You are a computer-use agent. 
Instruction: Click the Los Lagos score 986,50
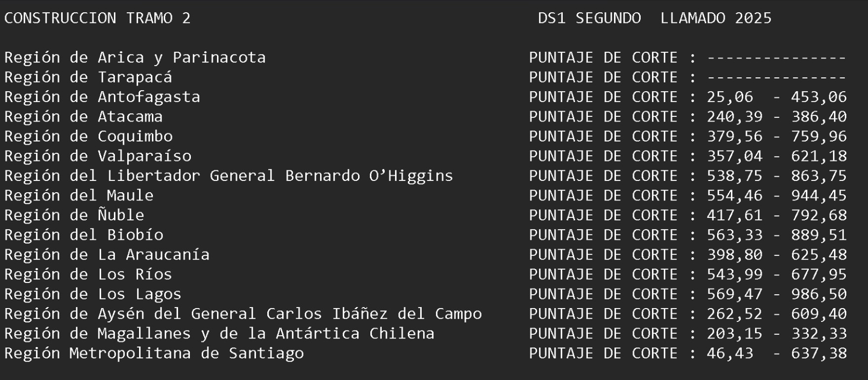(819, 294)
